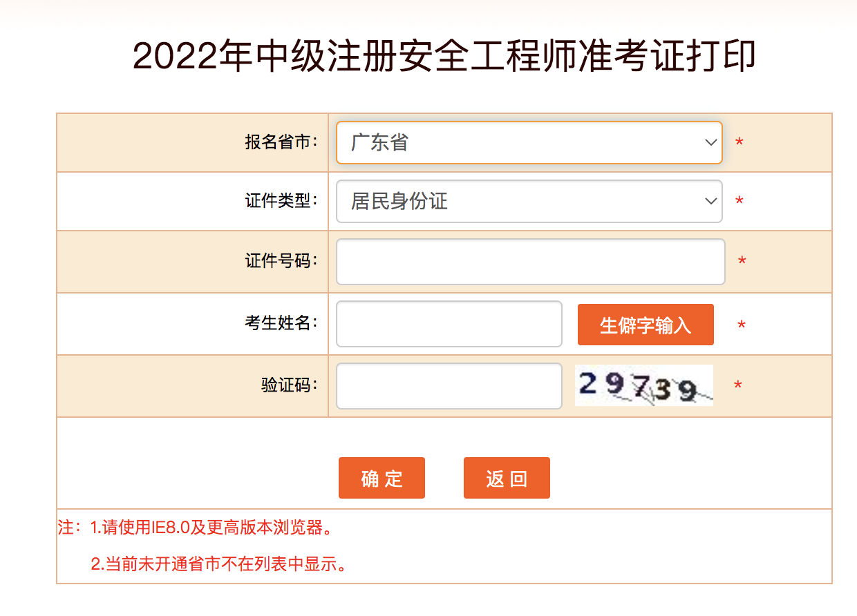Click inside the 证件号码 ID number field
This screenshot has height=616, width=857.
[529, 261]
